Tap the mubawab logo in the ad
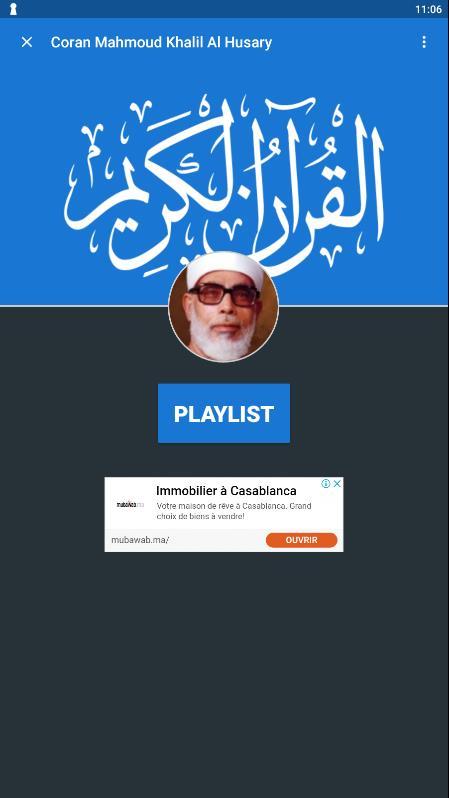449x798 pixels. pyautogui.click(x=130, y=505)
